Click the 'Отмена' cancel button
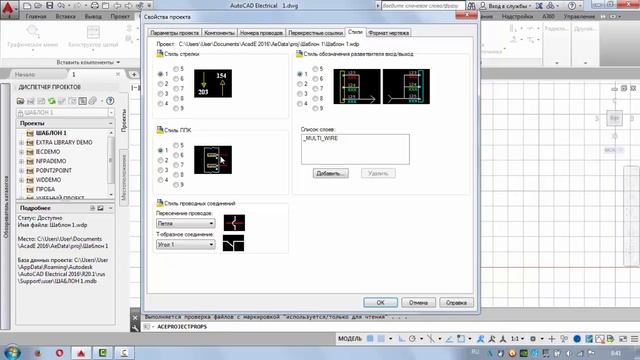This screenshot has height=360, width=640. coord(418,302)
